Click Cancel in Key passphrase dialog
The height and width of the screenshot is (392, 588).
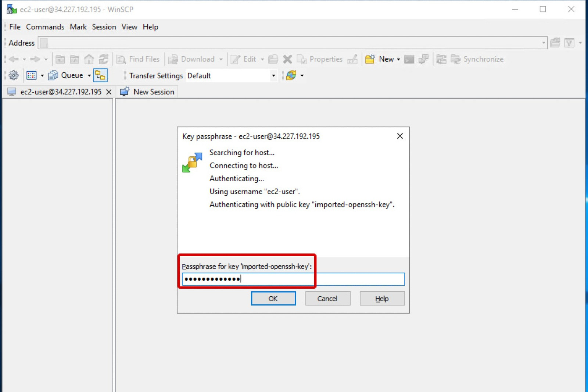pos(327,299)
